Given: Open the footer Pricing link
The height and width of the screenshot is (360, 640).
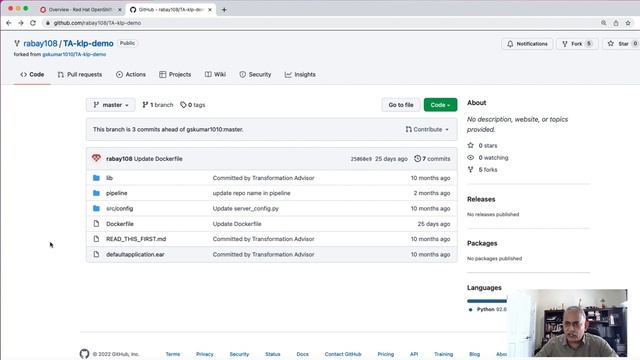Looking at the screenshot, I should click(x=386, y=354).
